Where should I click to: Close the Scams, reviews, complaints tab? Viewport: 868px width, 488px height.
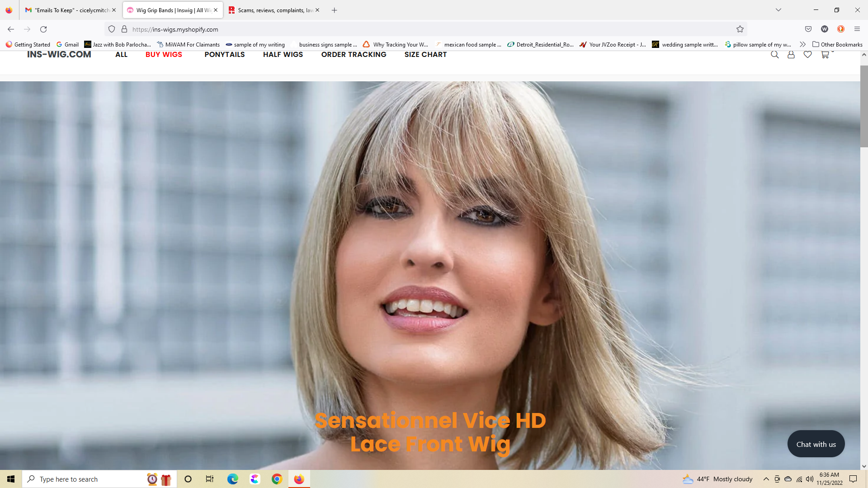(x=317, y=10)
